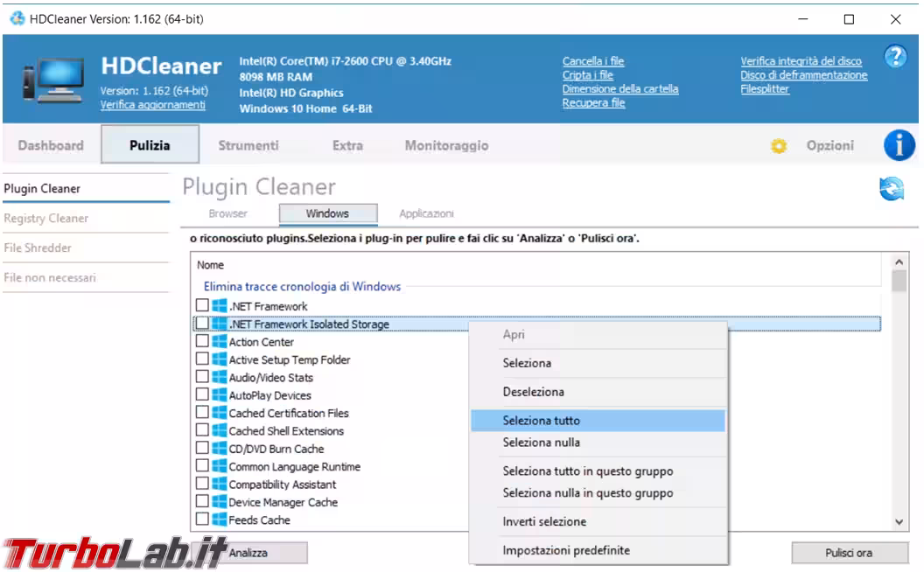Screen dimensions: 924x572
Task: Open the blue info icon
Action: [x=899, y=145]
